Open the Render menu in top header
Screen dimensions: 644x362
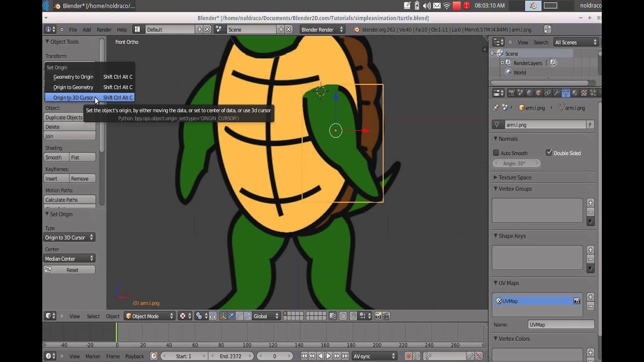(104, 30)
